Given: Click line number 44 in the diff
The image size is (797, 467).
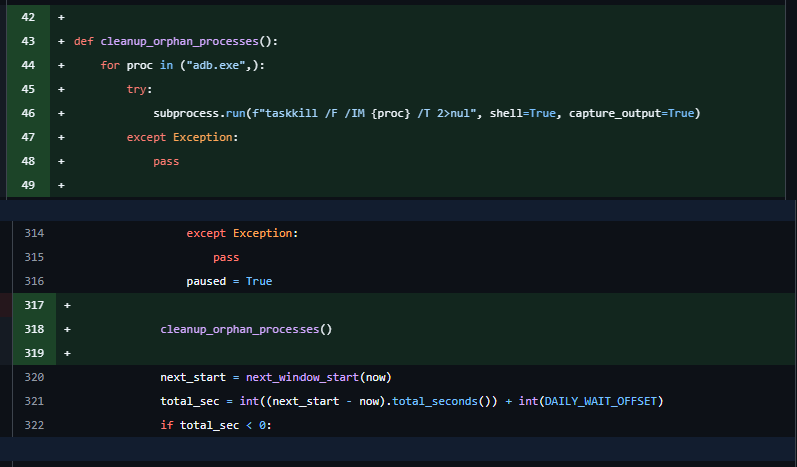Looking at the screenshot, I should [x=28, y=65].
